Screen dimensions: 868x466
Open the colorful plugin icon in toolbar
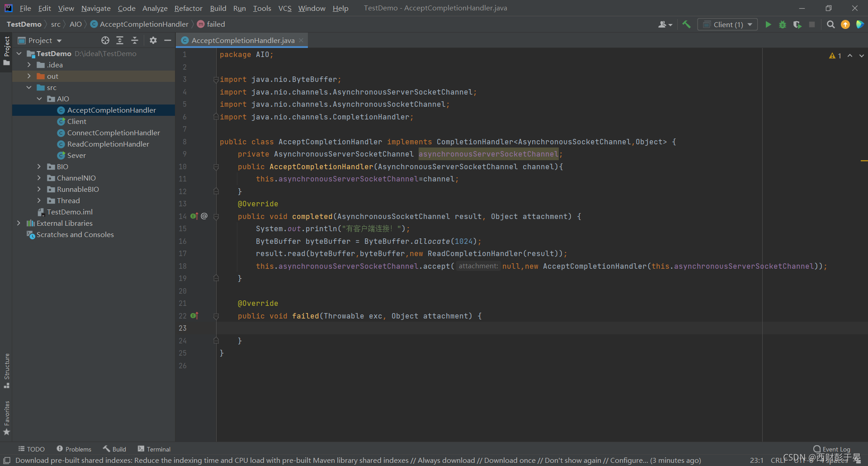[x=860, y=24]
